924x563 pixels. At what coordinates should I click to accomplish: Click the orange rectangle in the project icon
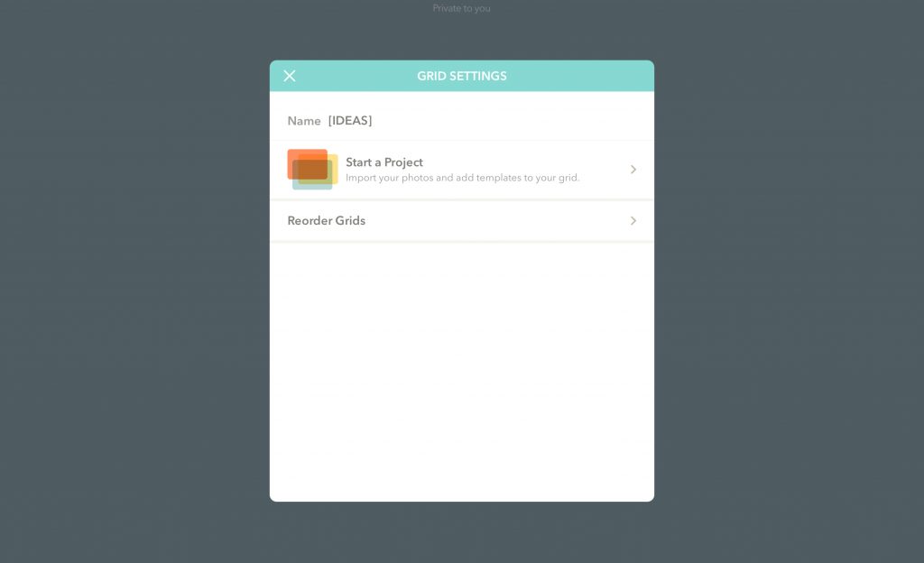click(307, 164)
